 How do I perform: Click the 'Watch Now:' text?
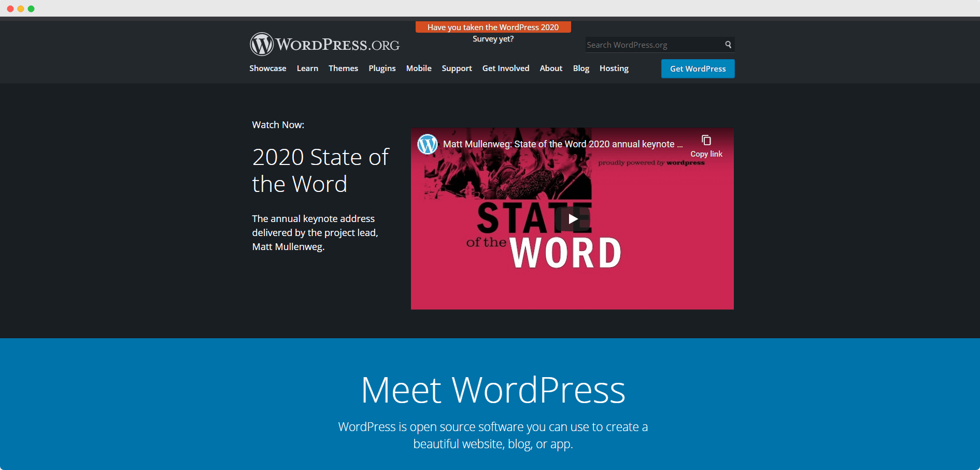click(x=278, y=125)
